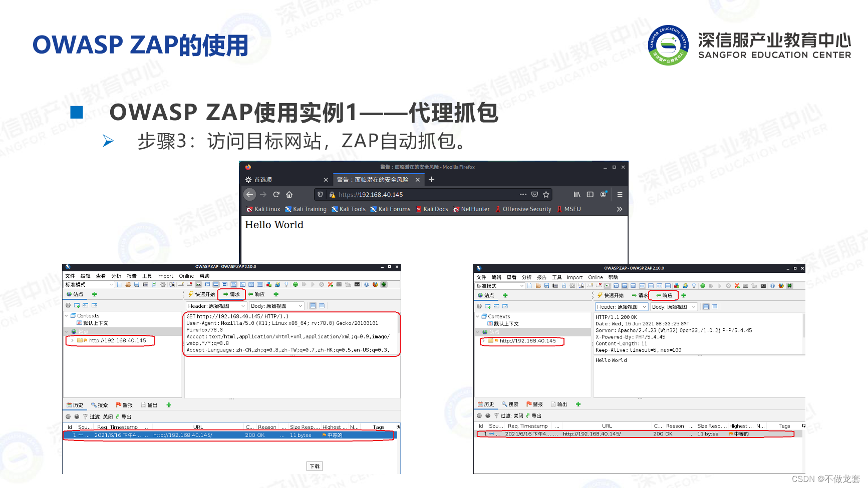Add bottom panel tab with green plus, right ZAP
The width and height of the screenshot is (868, 488).
(x=578, y=404)
